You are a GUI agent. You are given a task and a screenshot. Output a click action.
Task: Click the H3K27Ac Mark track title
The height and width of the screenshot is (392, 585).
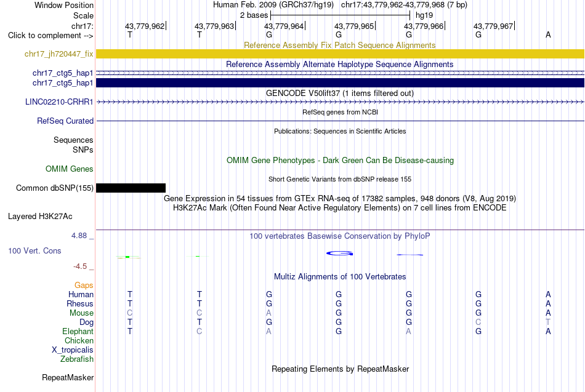pyautogui.click(x=340, y=208)
